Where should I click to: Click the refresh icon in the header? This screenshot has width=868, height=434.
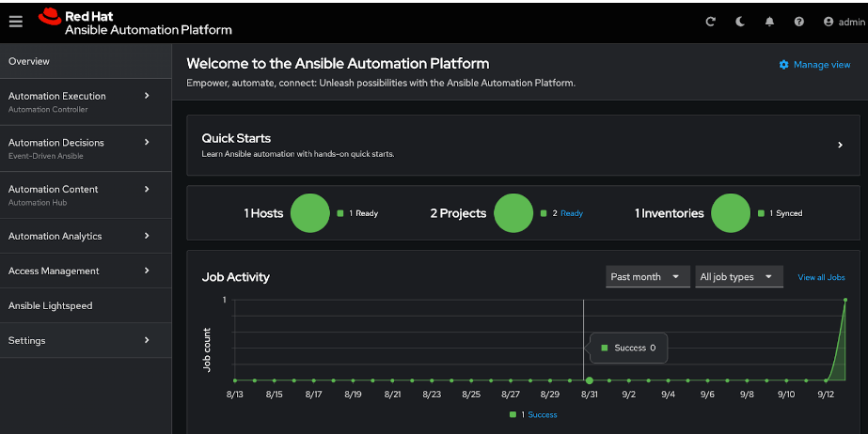click(710, 22)
